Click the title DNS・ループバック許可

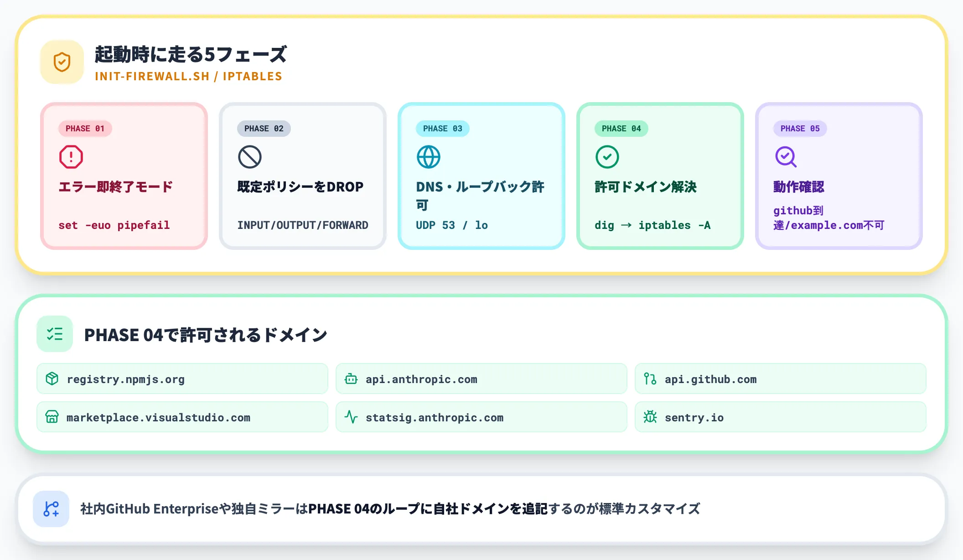tap(480, 196)
